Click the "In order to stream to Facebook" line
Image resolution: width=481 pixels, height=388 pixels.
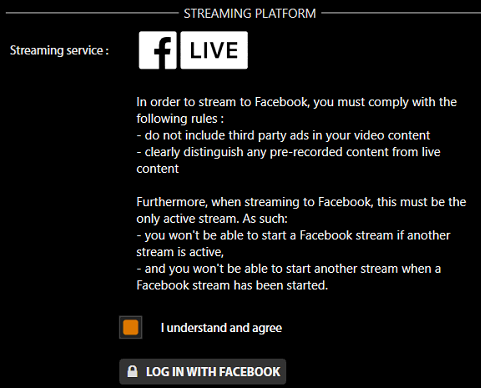(x=296, y=102)
